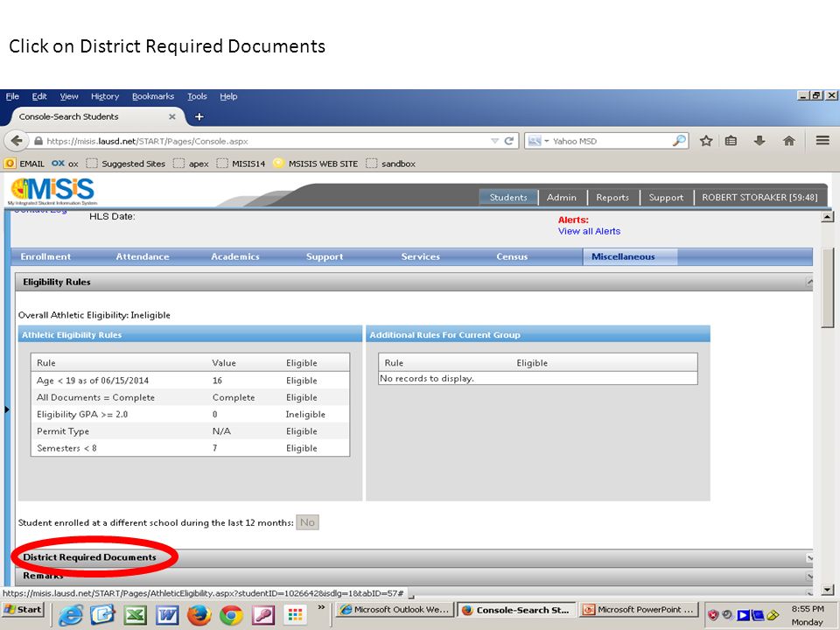Screen dimensions: 840x630
Task: Open the Admin top navigation menu
Action: click(562, 197)
